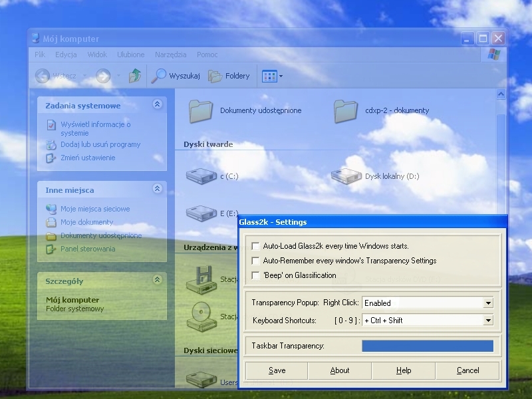Image resolution: width=532 pixels, height=399 pixels.
Task: Open Dodaj lub usuń programy
Action: (x=100, y=144)
